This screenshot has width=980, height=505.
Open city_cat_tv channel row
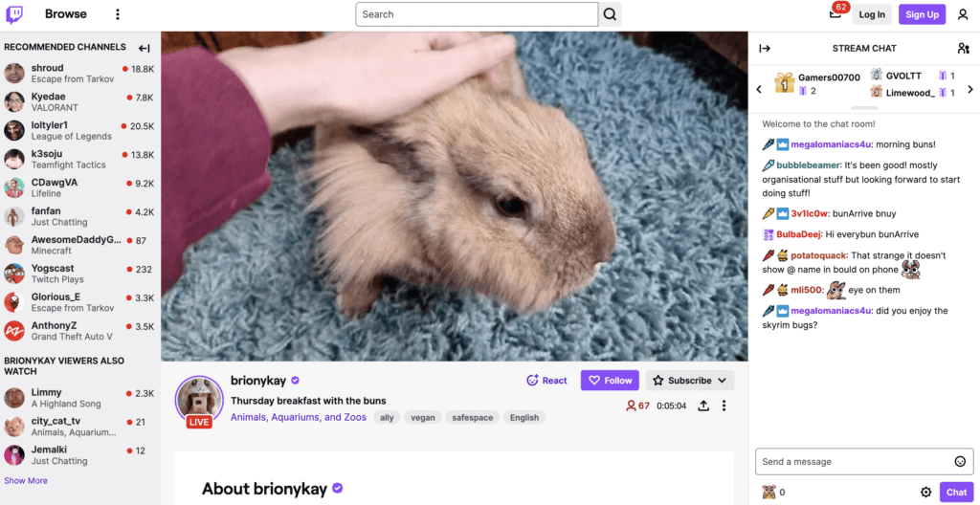79,427
